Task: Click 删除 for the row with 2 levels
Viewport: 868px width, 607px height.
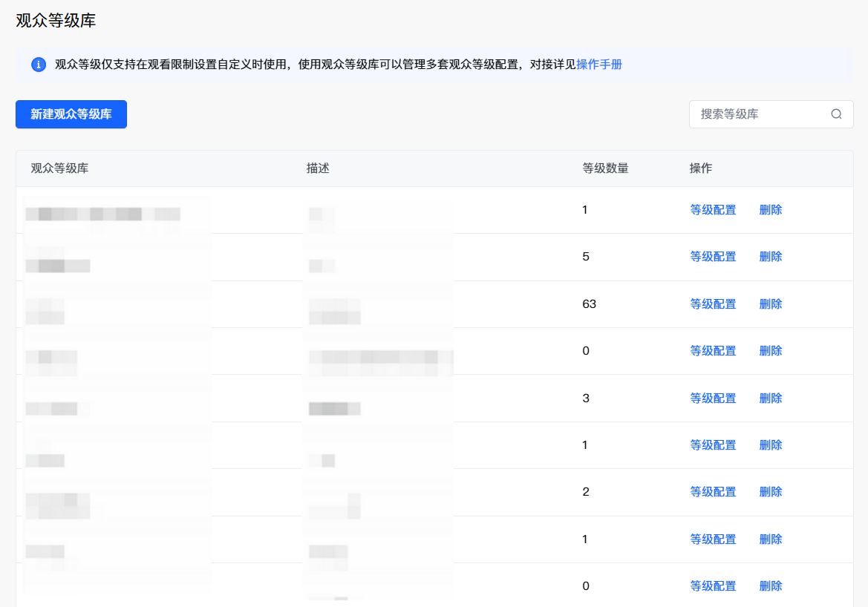Action: click(771, 492)
